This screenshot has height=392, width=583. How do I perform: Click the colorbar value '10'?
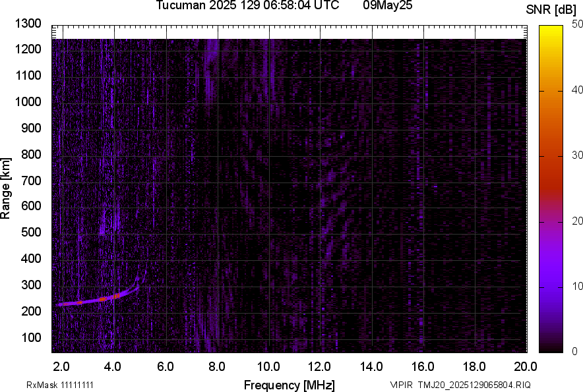577,286
